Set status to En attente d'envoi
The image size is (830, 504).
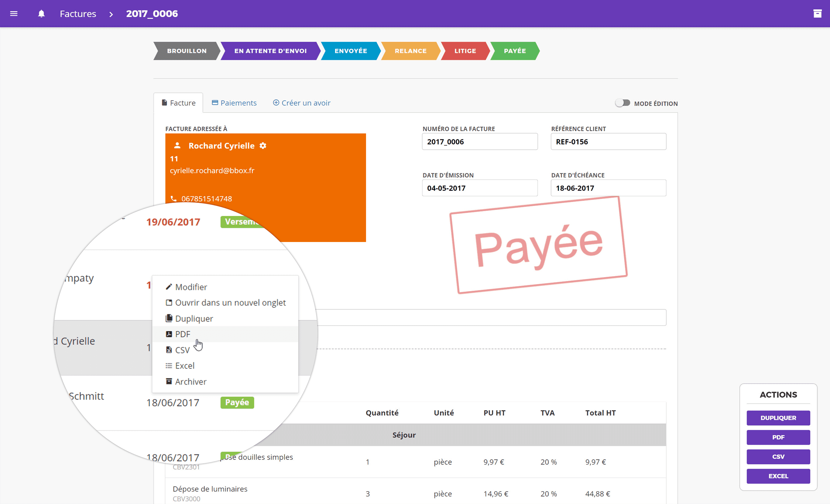pos(270,51)
